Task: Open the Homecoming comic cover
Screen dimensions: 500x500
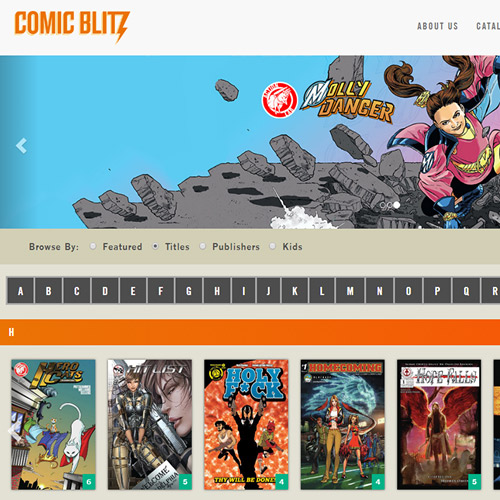Action: pyautogui.click(x=343, y=424)
